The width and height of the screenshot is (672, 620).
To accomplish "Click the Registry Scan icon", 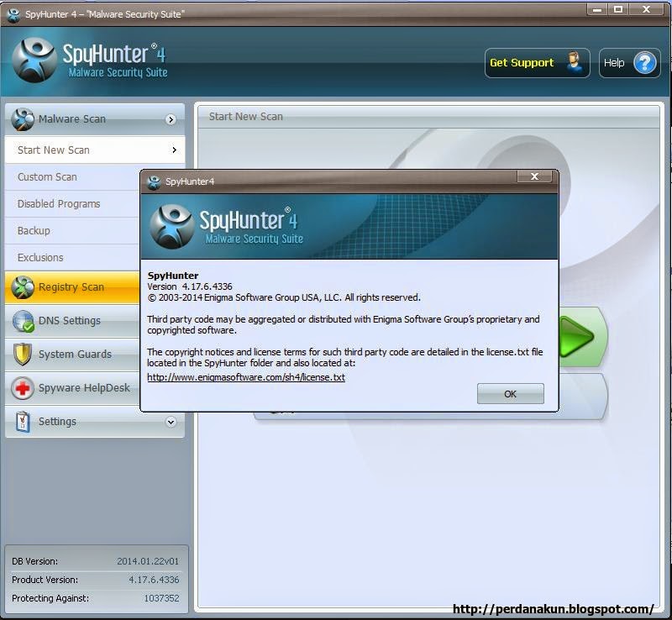I will pos(23,286).
